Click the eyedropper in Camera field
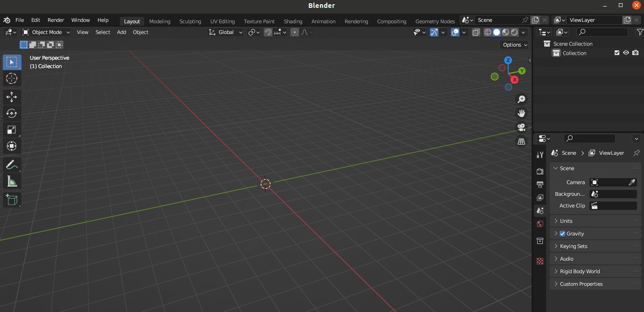The width and height of the screenshot is (644, 312). coord(632,182)
